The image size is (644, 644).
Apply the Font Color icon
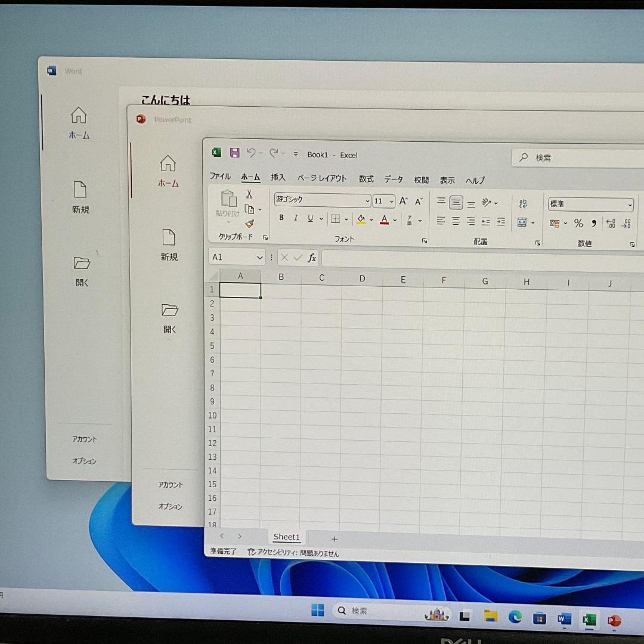coord(385,219)
